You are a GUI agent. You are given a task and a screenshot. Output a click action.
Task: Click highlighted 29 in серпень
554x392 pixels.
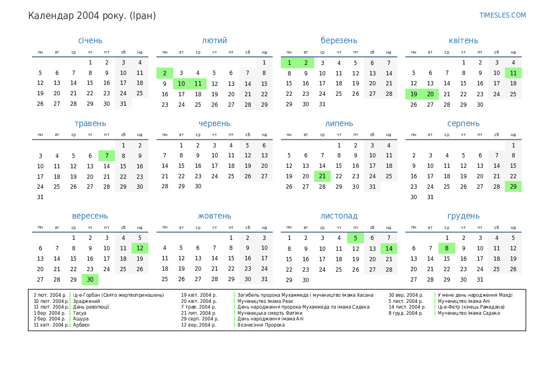pos(513,187)
